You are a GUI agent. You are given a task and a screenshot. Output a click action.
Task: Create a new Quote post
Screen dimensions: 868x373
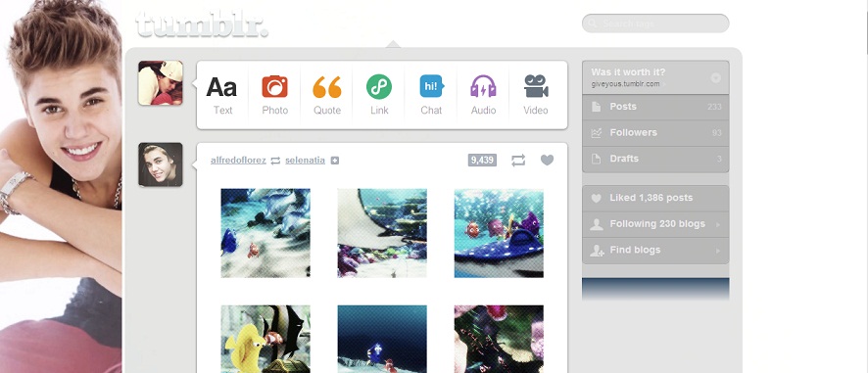click(327, 95)
